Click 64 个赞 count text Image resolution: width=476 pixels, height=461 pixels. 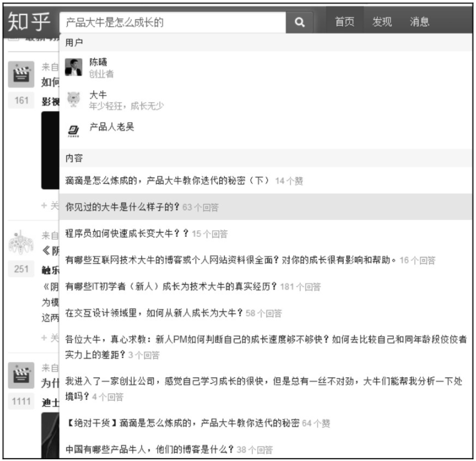click(x=316, y=423)
